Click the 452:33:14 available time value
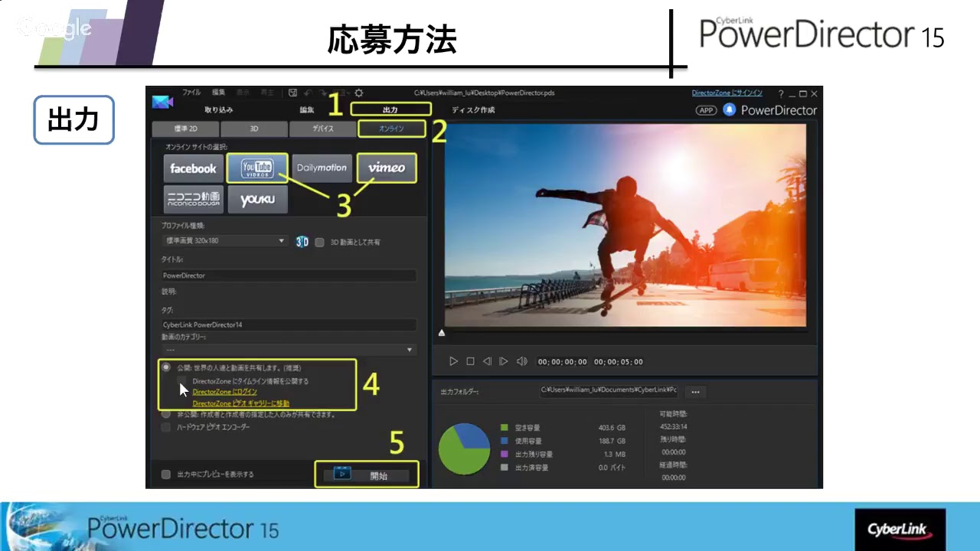 click(673, 426)
